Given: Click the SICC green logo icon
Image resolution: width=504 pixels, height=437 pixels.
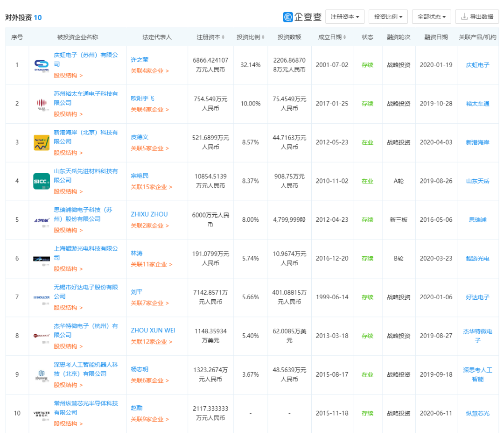Looking at the screenshot, I should [42, 181].
